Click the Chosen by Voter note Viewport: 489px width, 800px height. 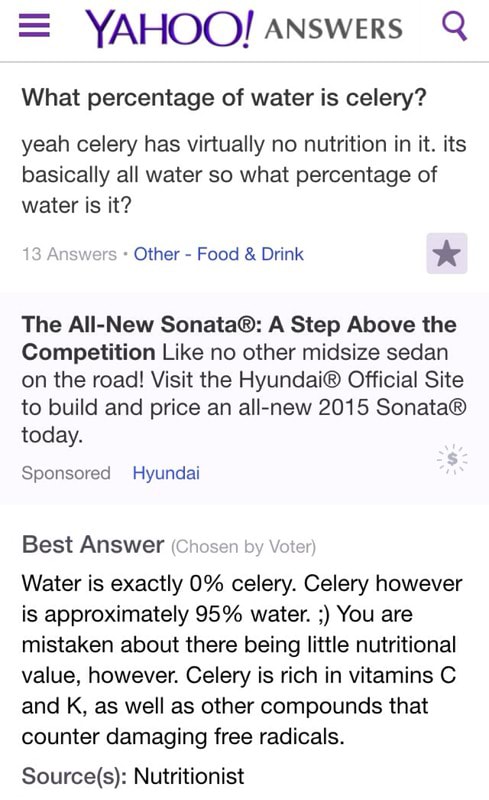243,546
